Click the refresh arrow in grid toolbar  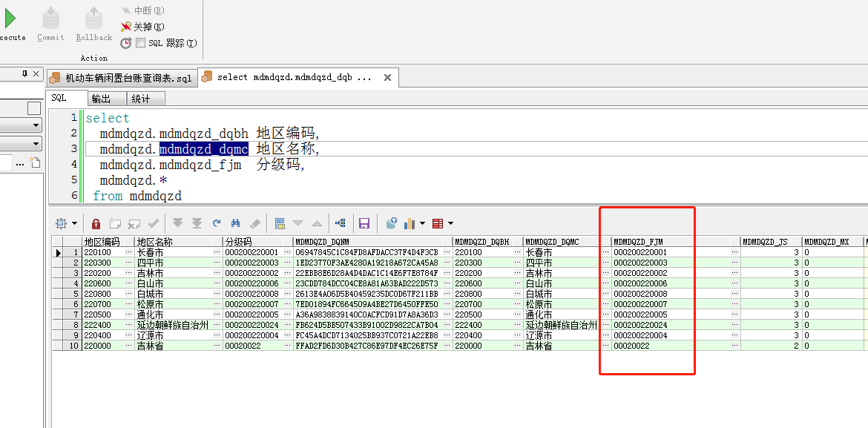click(217, 223)
